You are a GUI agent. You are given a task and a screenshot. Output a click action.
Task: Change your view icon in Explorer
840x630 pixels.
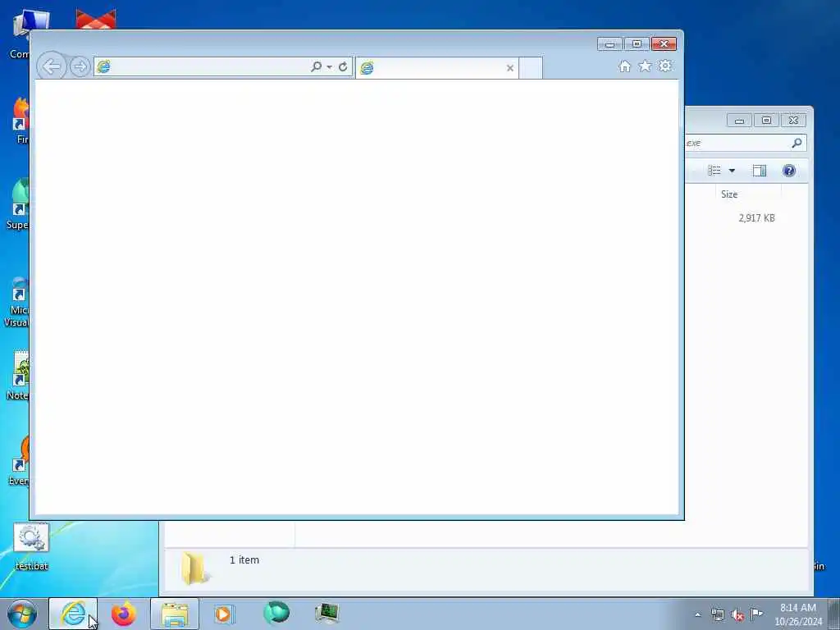(x=714, y=171)
